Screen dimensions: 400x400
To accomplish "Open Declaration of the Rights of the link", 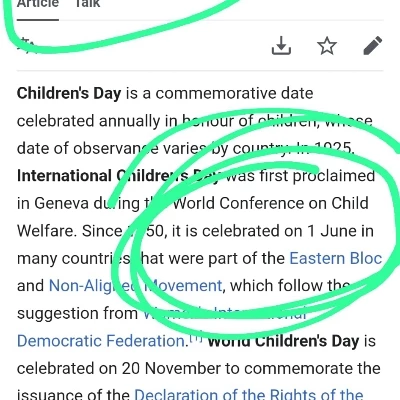I will coord(249,394).
